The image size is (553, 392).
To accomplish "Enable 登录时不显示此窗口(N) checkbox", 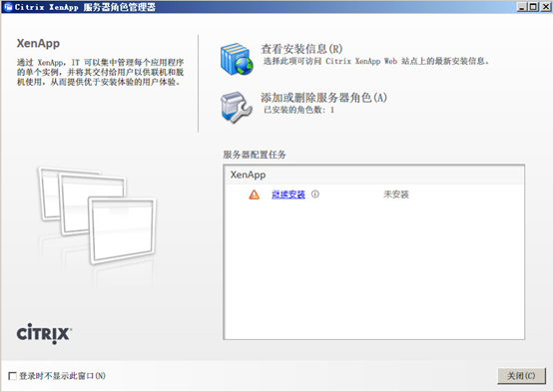I will [12, 376].
